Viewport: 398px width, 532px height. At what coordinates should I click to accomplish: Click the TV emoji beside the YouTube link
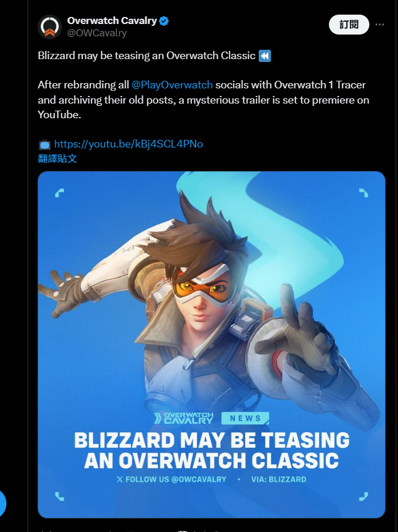tap(44, 145)
